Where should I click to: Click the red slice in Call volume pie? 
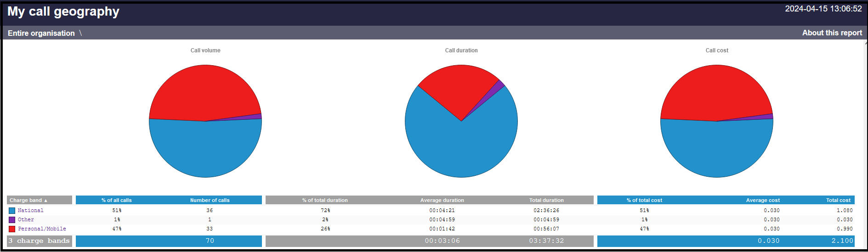(x=202, y=92)
